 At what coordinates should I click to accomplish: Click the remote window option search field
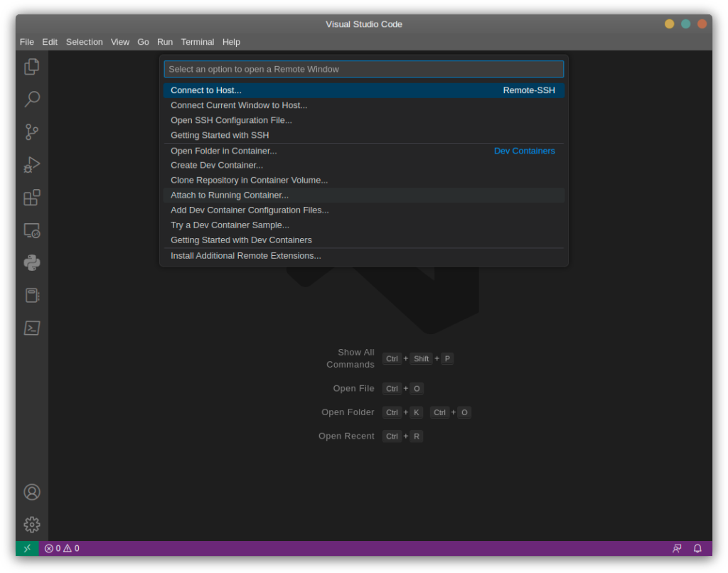coord(363,69)
